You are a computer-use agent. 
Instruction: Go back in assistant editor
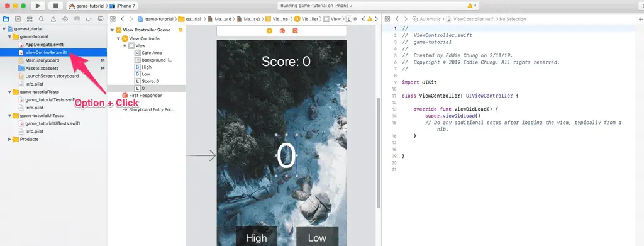(x=397, y=19)
